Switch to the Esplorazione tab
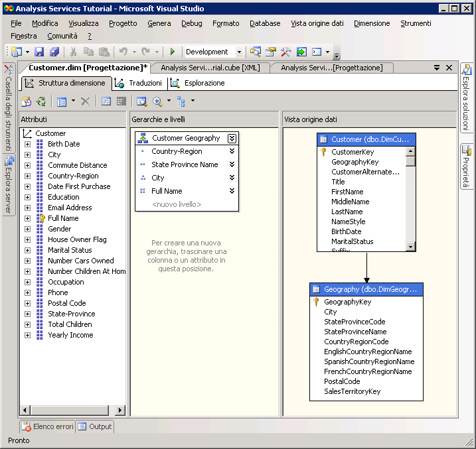 (198, 83)
